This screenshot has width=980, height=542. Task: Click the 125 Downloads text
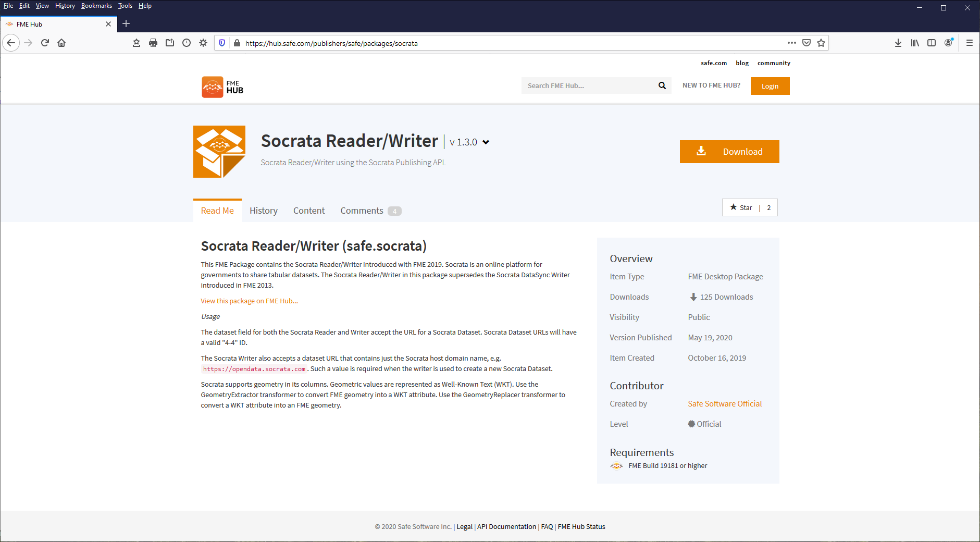(726, 297)
